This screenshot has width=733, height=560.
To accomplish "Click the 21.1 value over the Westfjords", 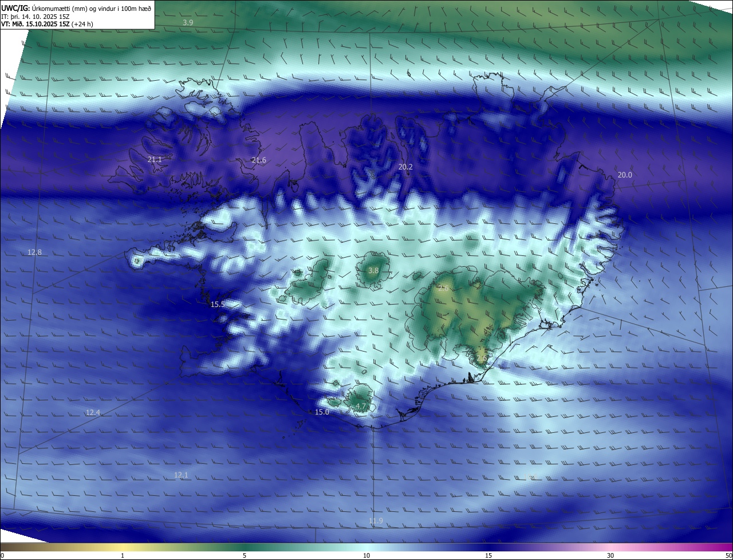I will 155,160.
